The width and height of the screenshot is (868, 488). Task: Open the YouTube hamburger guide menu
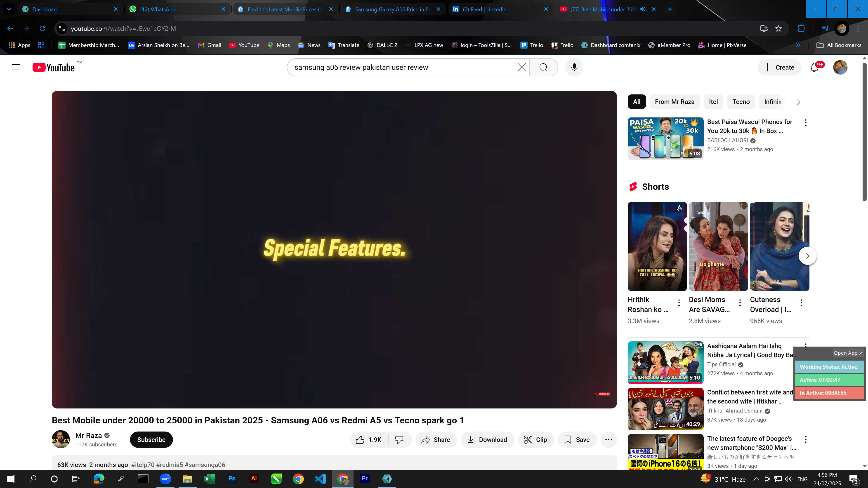click(16, 67)
